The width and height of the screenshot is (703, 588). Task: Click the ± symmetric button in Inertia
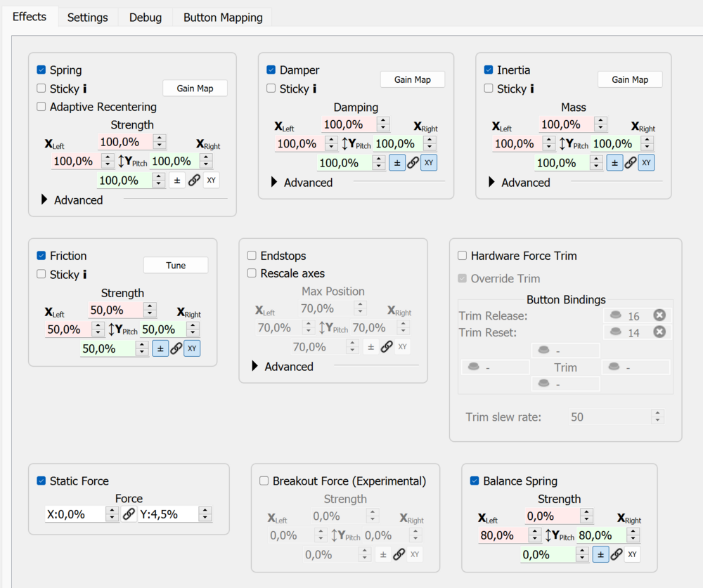click(x=614, y=163)
